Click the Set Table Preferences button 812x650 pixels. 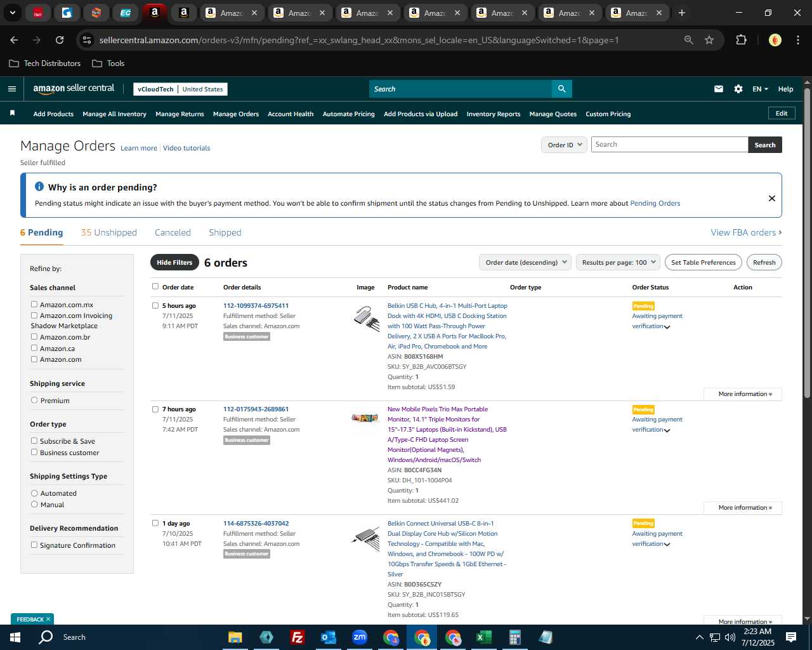(704, 262)
